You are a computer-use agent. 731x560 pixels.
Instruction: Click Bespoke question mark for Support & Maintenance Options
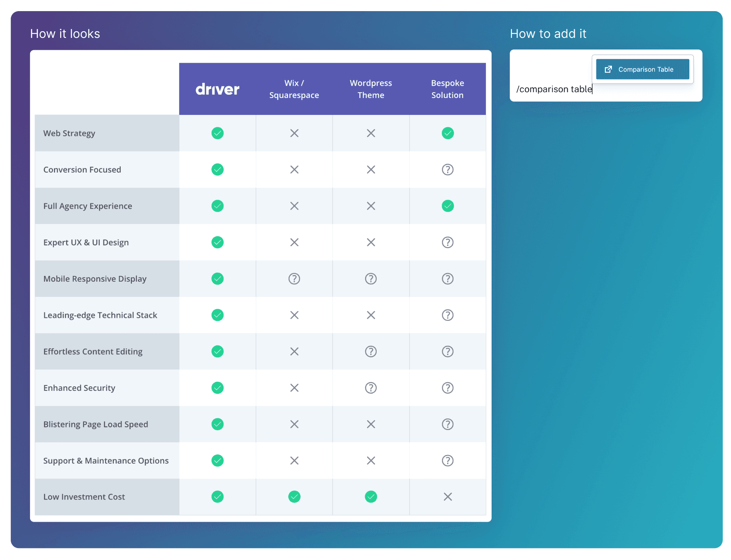click(448, 460)
